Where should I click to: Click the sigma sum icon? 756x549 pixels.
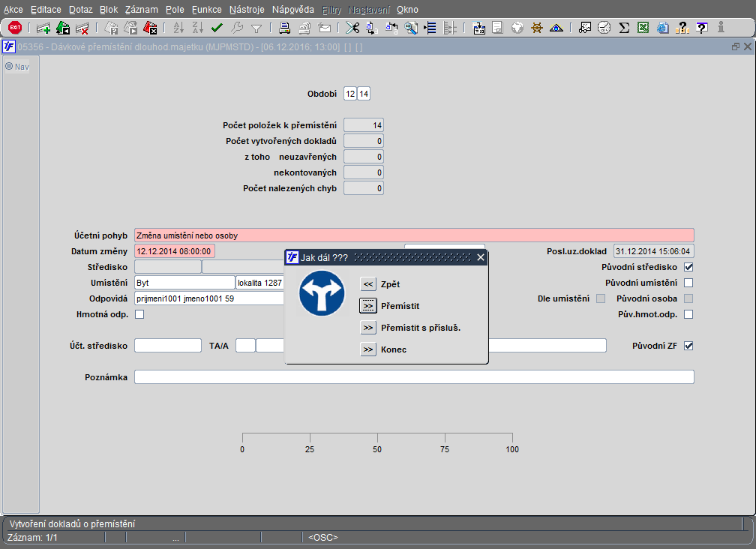[624, 28]
